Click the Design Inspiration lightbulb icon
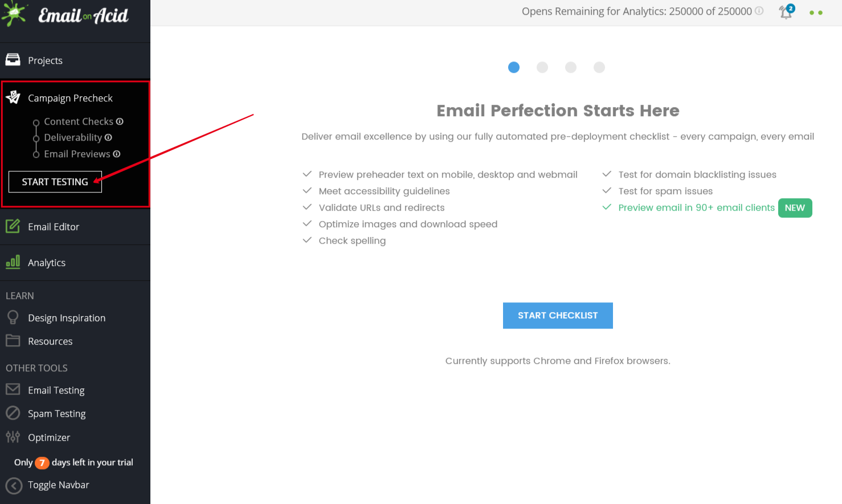This screenshot has width=842, height=504. pyautogui.click(x=13, y=317)
